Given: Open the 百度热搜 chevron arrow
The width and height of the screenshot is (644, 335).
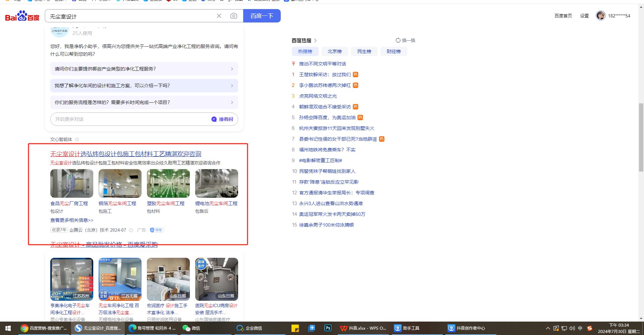Looking at the screenshot, I should [x=315, y=41].
